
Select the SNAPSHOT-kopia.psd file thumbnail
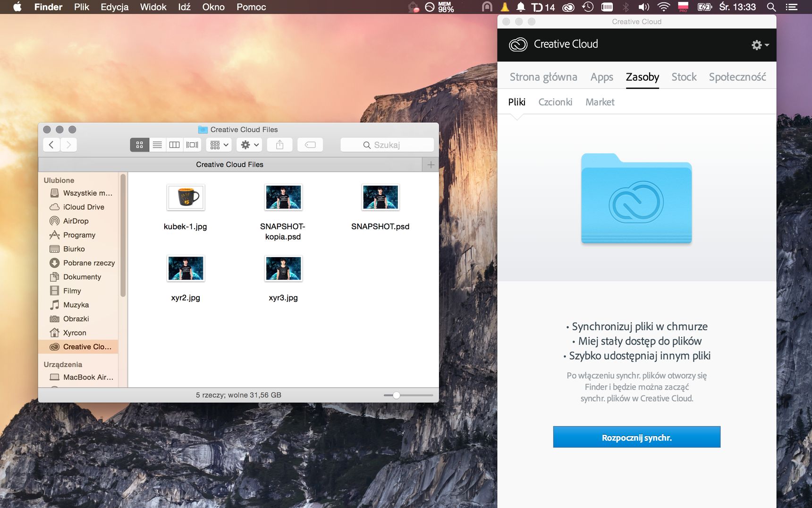pos(283,197)
